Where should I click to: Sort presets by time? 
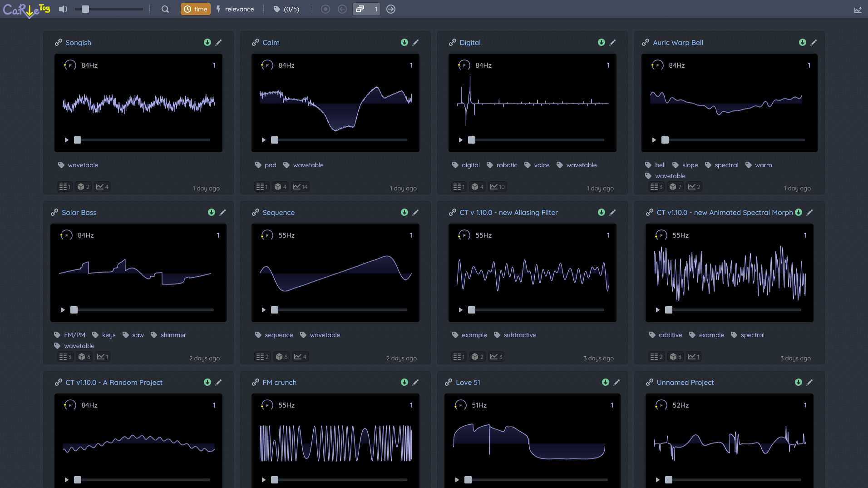(196, 9)
